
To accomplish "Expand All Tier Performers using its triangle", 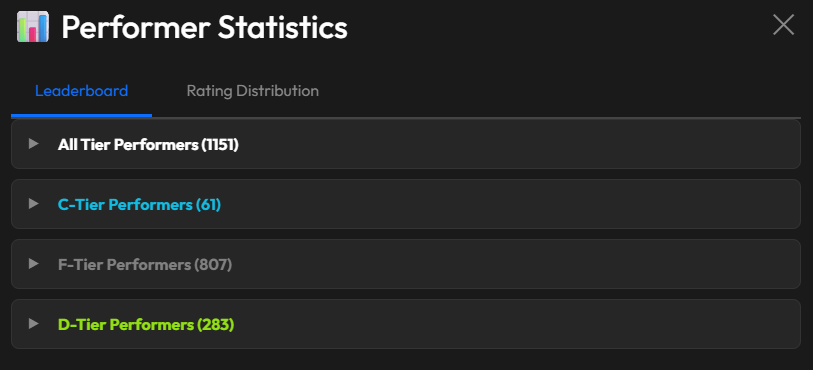I will (x=34, y=144).
